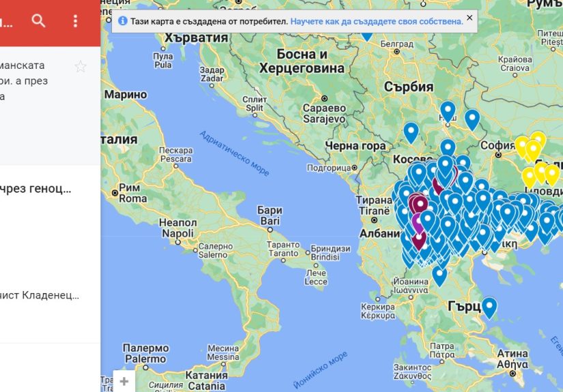Click the blue pin above Йоанина
This screenshot has width=563, height=392.
[440, 274]
